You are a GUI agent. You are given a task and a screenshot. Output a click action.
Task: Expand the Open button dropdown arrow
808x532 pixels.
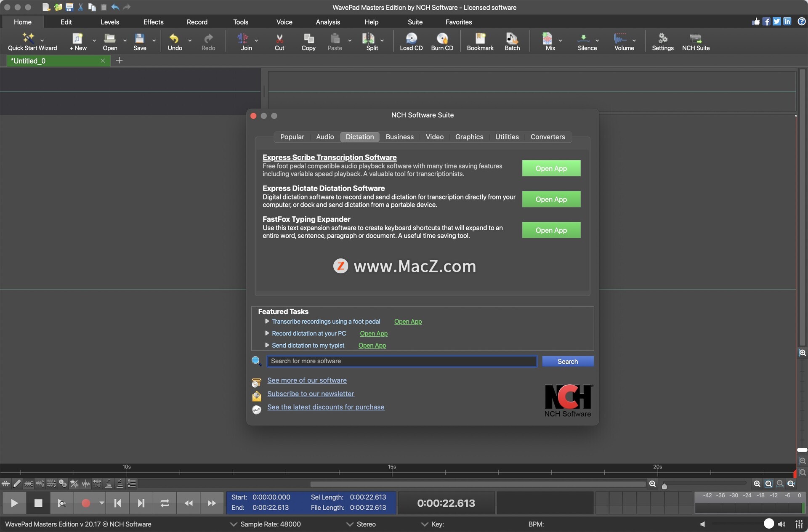pyautogui.click(x=125, y=40)
